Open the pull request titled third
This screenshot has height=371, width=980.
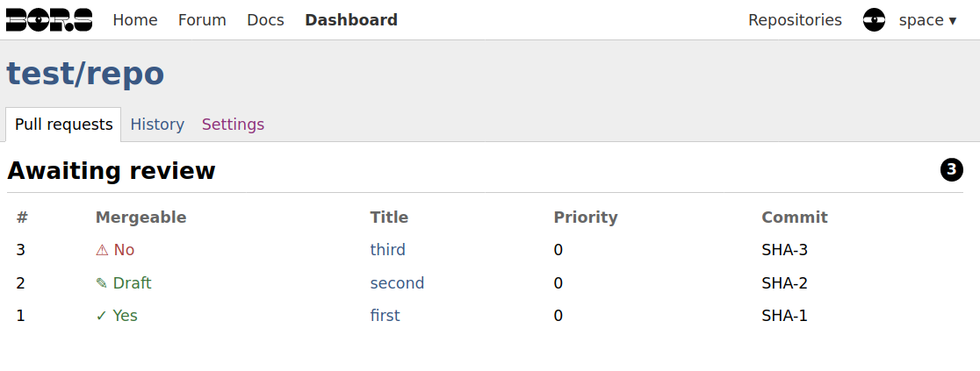click(388, 250)
